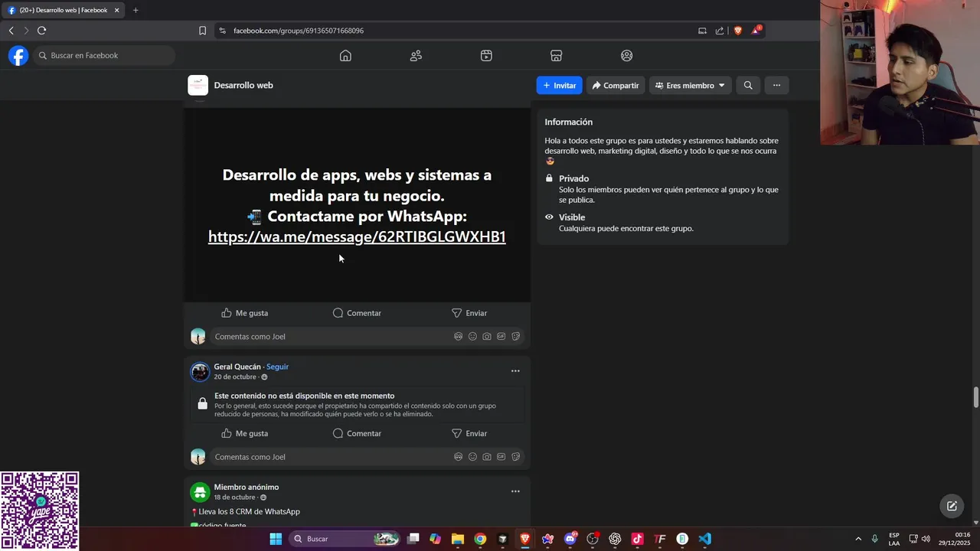This screenshot has height=551, width=980.
Task: Enviar the Geral Quecán post
Action: [x=469, y=433]
